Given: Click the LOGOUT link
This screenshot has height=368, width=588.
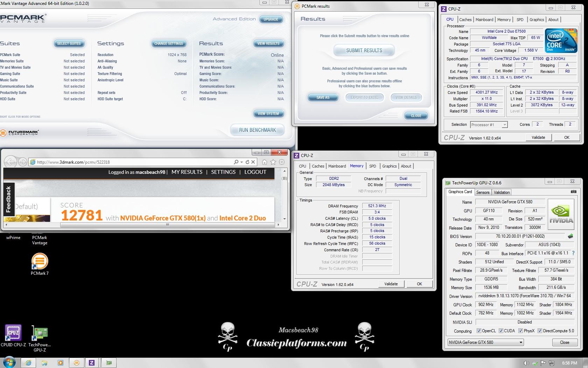Looking at the screenshot, I should (255, 172).
